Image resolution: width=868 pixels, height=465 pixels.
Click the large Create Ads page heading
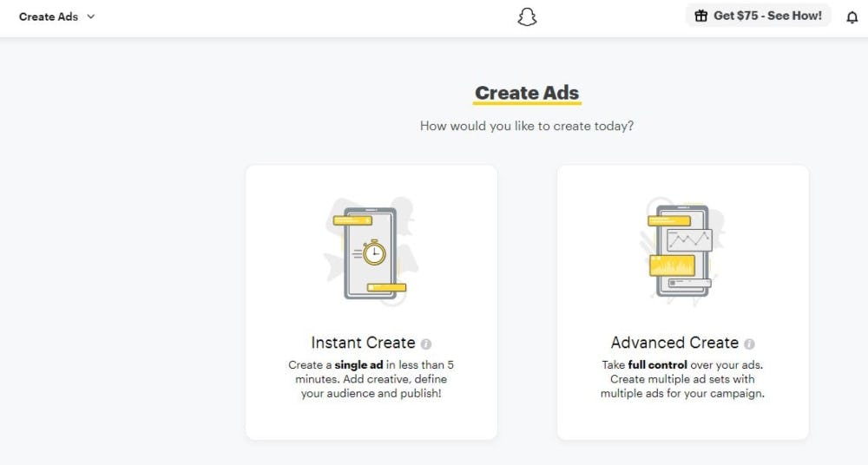pos(527,93)
